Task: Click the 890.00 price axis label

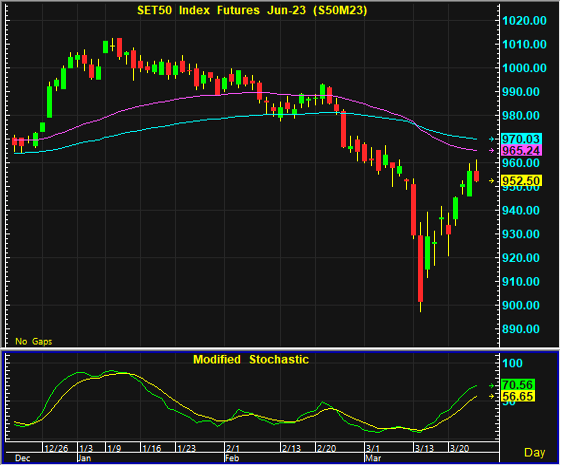Action: (x=521, y=329)
